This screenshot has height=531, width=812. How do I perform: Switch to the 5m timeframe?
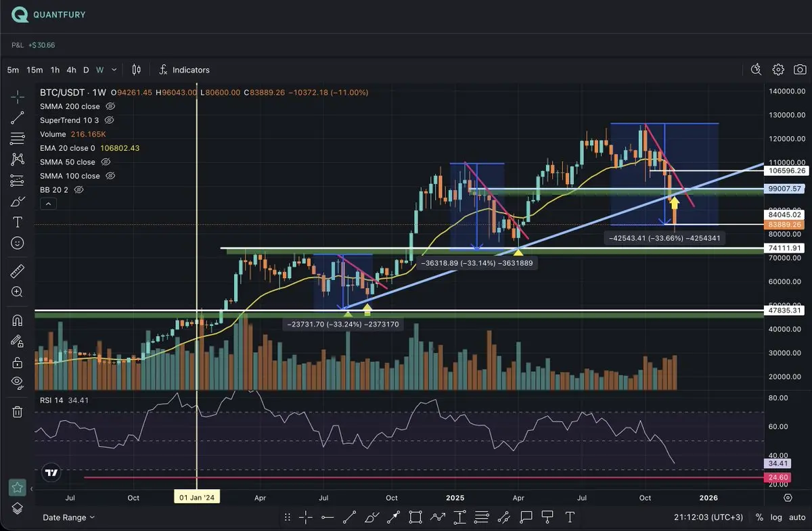click(13, 70)
